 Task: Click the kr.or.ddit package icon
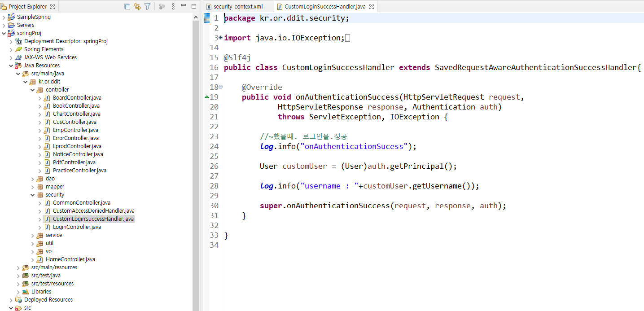tap(33, 82)
